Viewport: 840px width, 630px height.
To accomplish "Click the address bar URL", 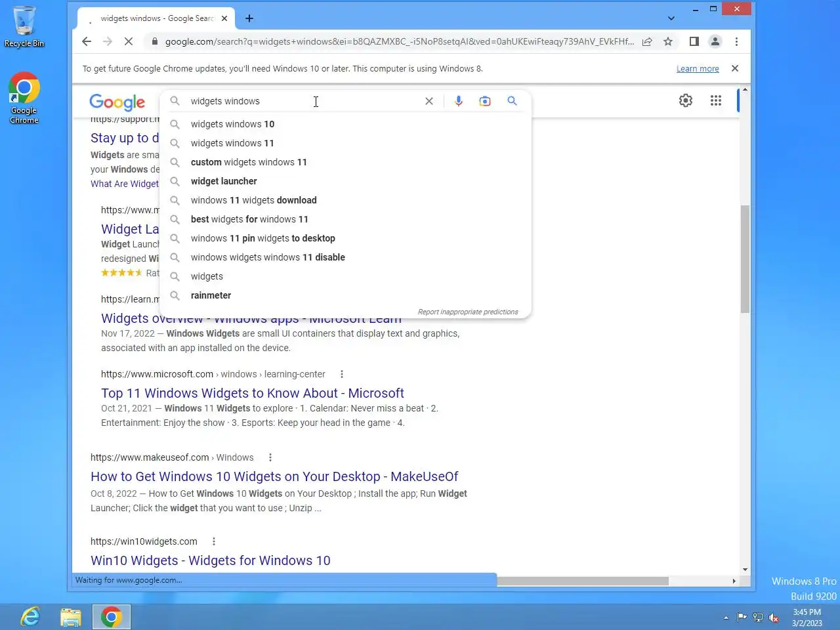I will (x=399, y=41).
